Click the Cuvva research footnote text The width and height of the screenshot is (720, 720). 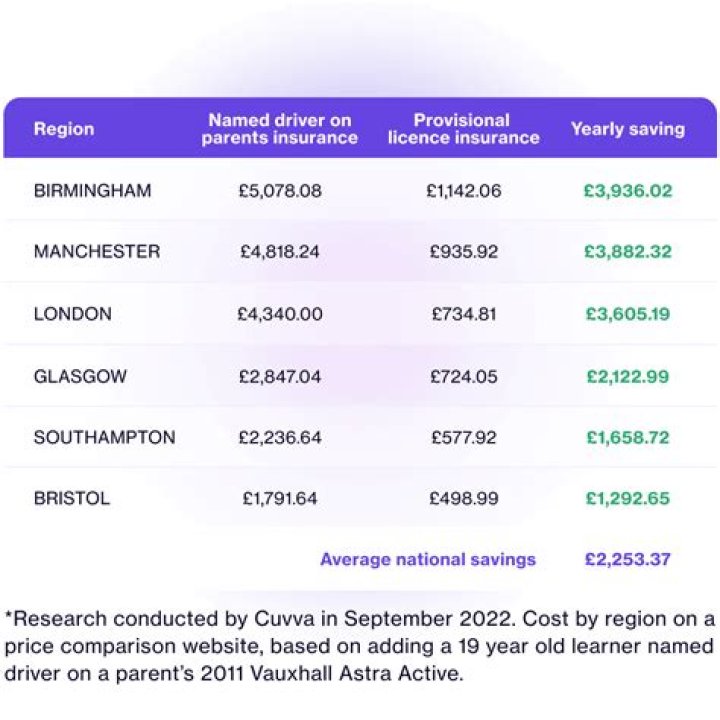pyautogui.click(x=359, y=645)
